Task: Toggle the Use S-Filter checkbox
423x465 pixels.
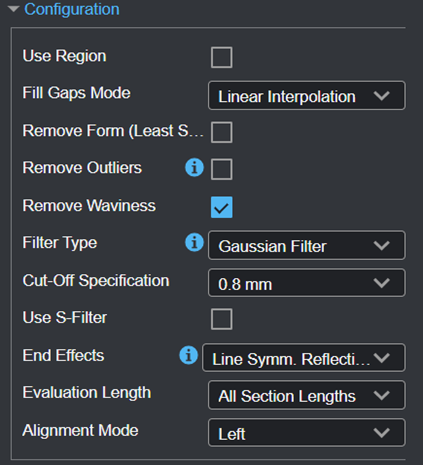Action: 222,319
